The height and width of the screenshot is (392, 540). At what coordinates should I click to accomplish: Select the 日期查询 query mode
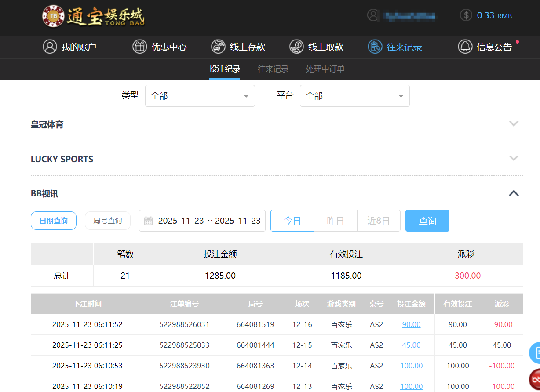pos(53,220)
